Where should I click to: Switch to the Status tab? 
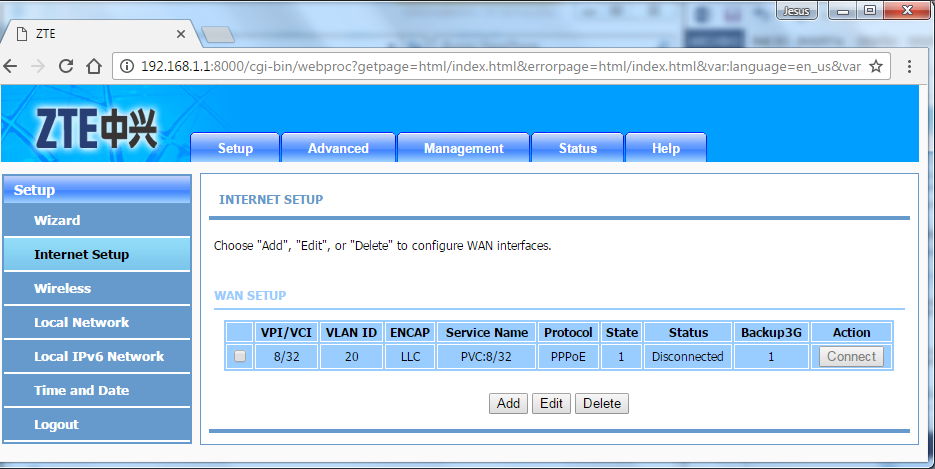pyautogui.click(x=577, y=148)
